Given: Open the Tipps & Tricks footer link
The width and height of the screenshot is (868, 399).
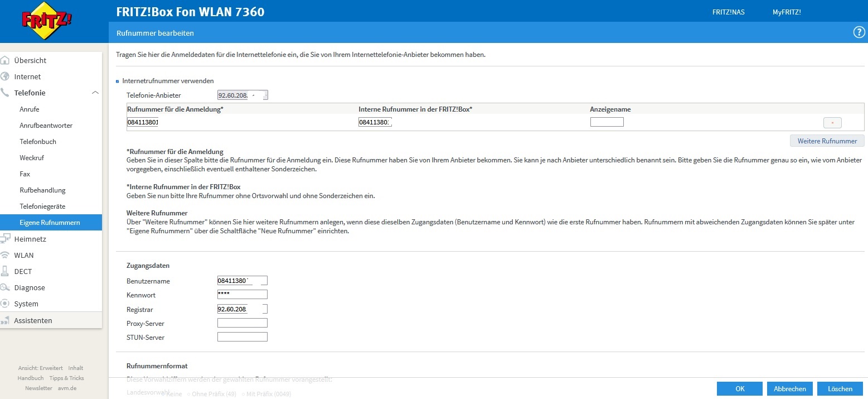Looking at the screenshot, I should (67, 378).
